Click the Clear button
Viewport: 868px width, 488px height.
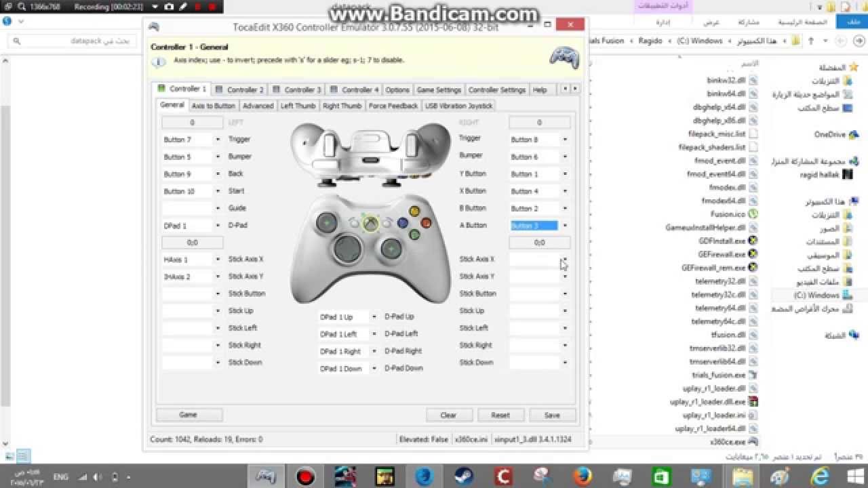pos(448,415)
